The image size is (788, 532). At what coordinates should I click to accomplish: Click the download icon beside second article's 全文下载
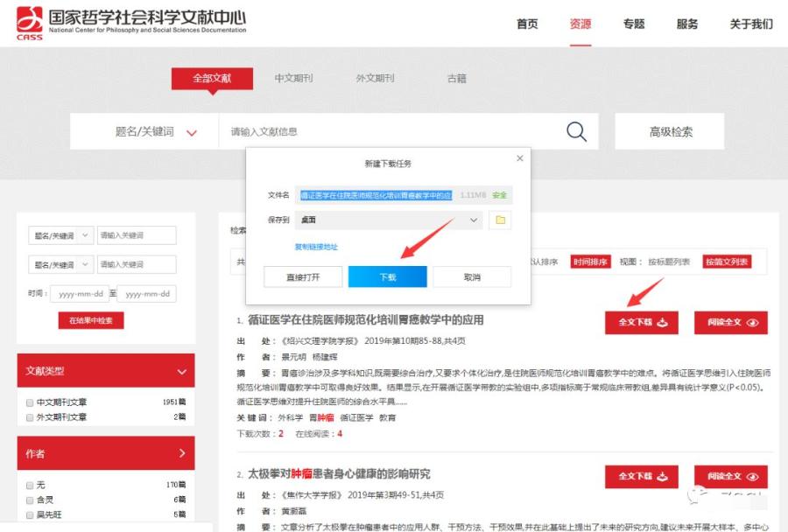tap(664, 477)
